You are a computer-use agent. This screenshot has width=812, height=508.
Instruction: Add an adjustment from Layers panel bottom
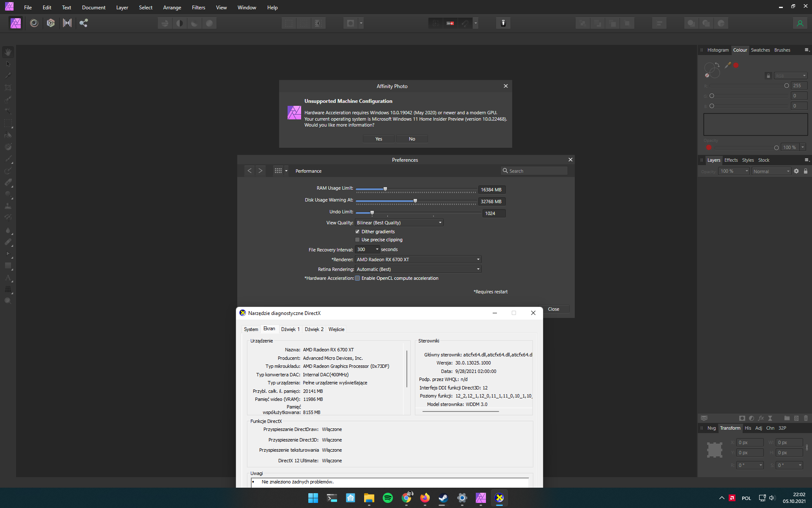point(752,418)
